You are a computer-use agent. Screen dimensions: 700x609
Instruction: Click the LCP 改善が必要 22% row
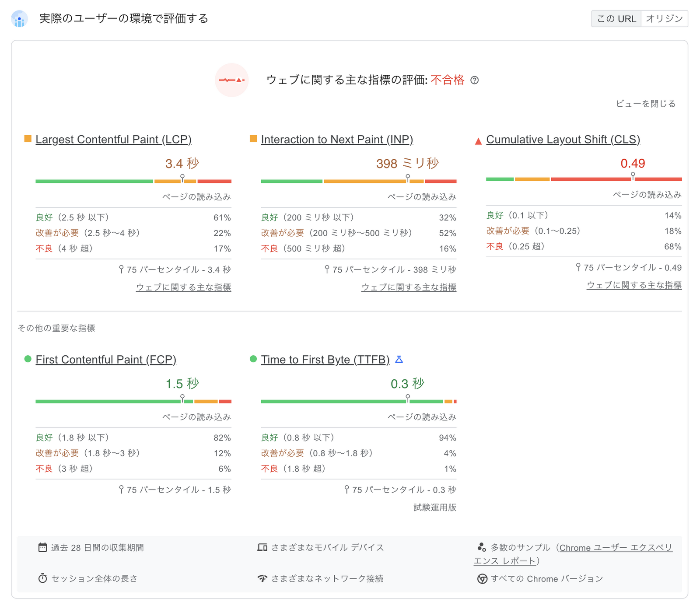click(133, 233)
